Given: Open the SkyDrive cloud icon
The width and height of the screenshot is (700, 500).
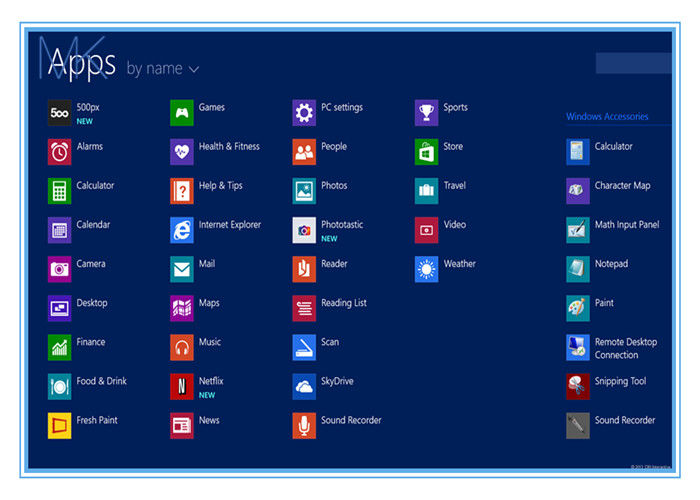Looking at the screenshot, I should [304, 387].
